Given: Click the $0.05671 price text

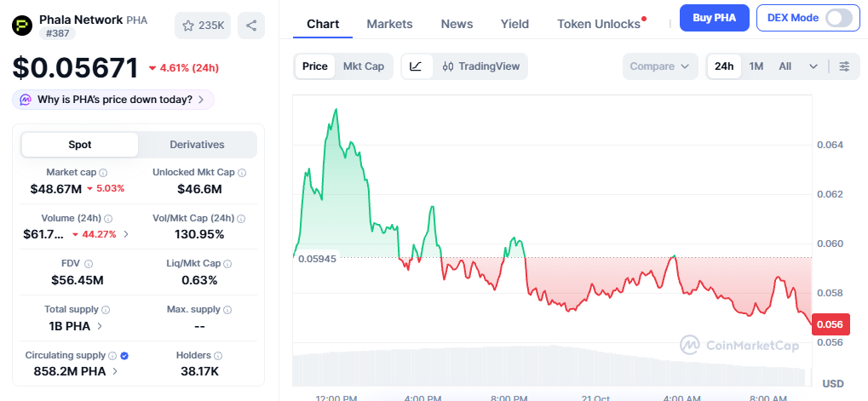Looking at the screenshot, I should tap(75, 67).
